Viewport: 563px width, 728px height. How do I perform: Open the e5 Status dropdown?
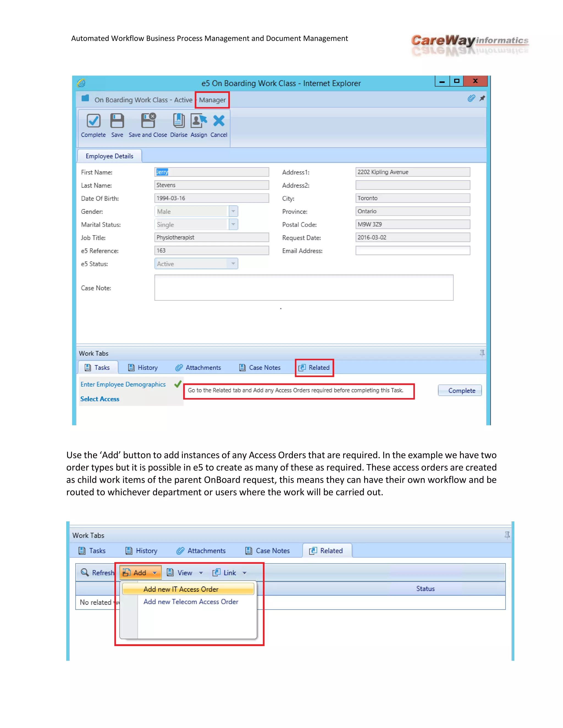(x=233, y=264)
